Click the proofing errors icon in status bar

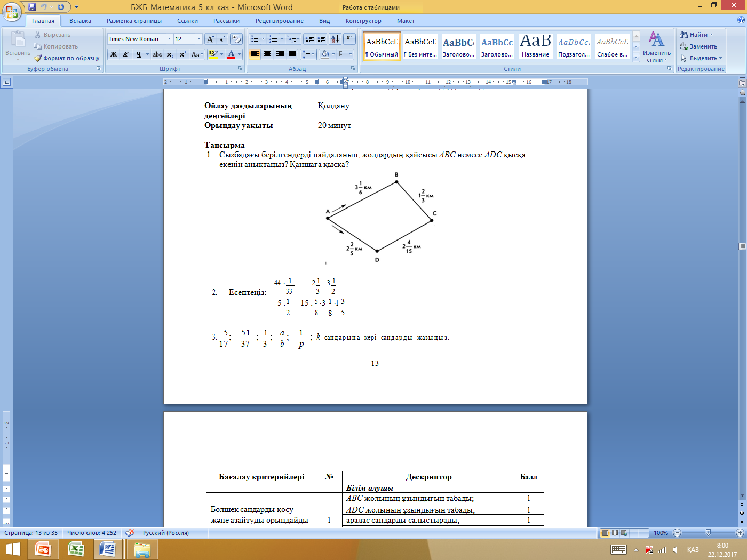tap(130, 533)
